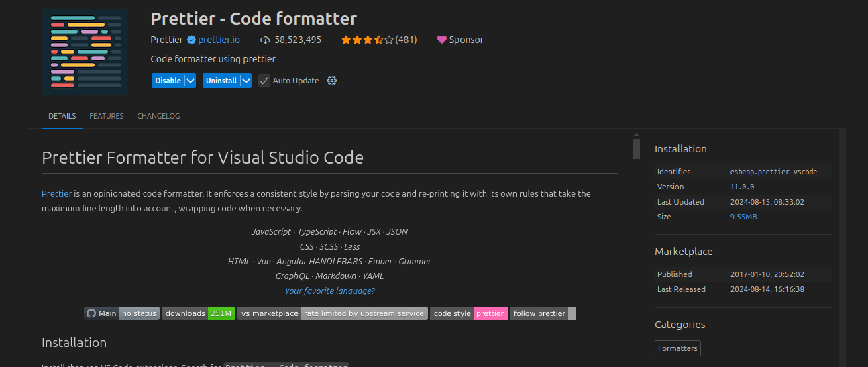Expand the Uninstall button dropdown arrow
This screenshot has width=868, height=367.
[246, 81]
